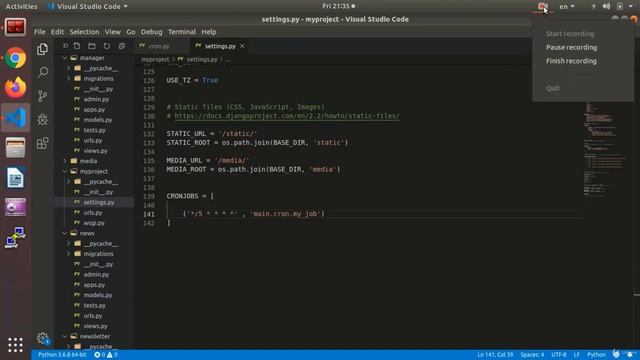
Task: Click the Spaces: 4 indentation setting
Action: click(x=532, y=355)
